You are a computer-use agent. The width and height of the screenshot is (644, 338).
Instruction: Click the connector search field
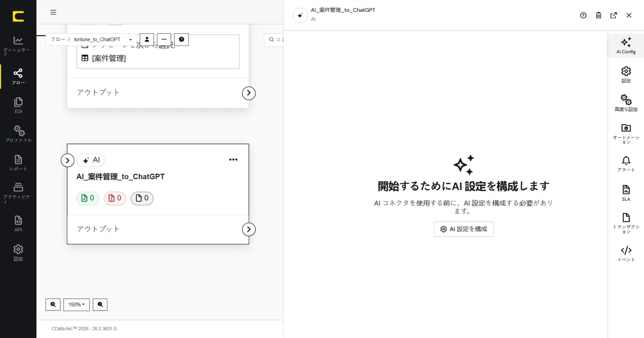pyautogui.click(x=274, y=40)
